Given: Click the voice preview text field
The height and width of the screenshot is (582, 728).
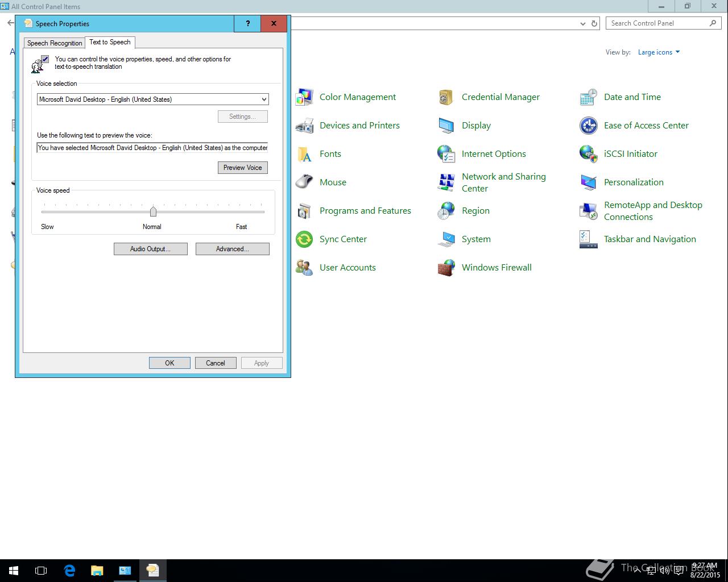Looking at the screenshot, I should click(152, 148).
